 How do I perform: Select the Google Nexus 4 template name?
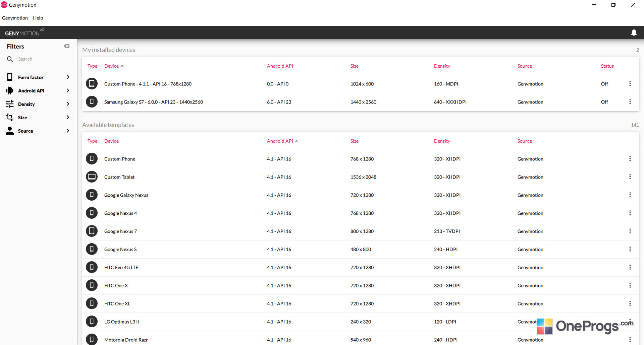[120, 213]
